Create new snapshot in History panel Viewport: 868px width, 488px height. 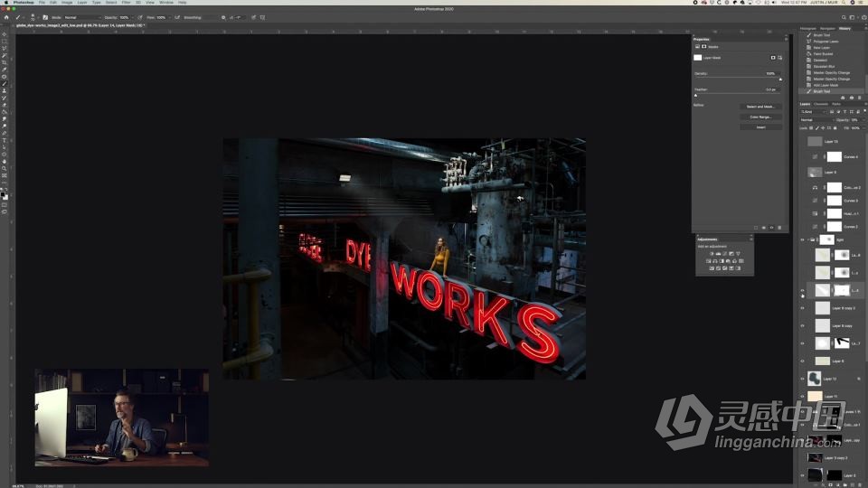852,98
